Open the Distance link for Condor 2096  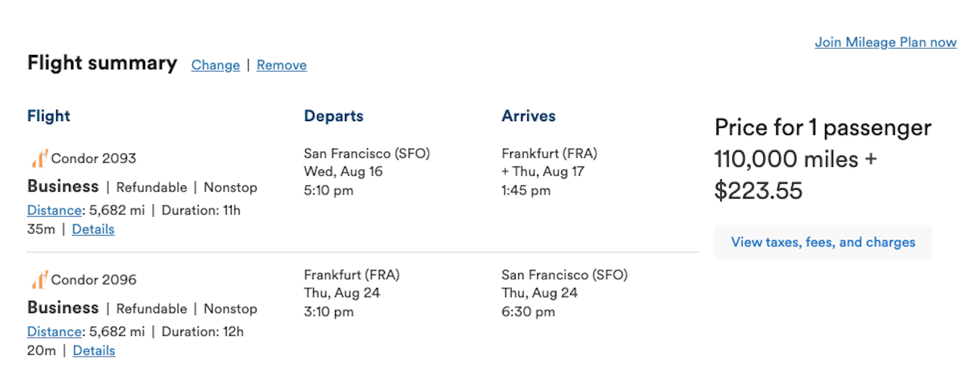54,331
